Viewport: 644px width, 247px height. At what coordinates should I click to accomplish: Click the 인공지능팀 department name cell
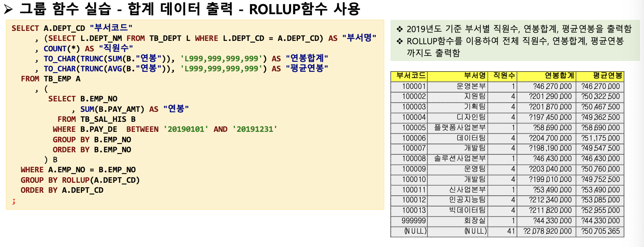(x=457, y=200)
